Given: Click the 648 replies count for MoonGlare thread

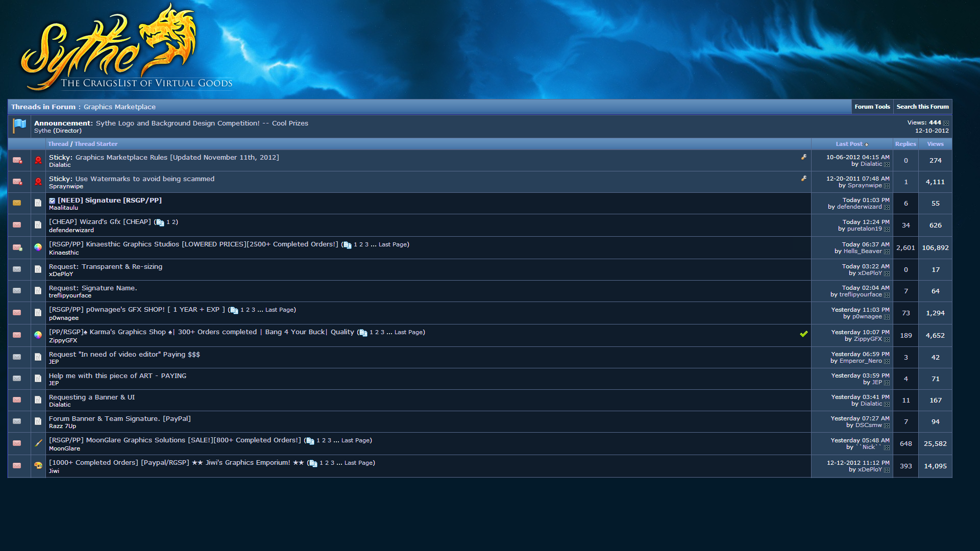Looking at the screenshot, I should pyautogui.click(x=905, y=443).
